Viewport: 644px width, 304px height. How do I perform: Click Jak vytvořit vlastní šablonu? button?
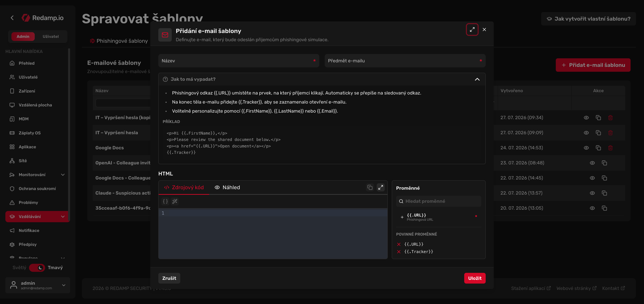coord(588,19)
